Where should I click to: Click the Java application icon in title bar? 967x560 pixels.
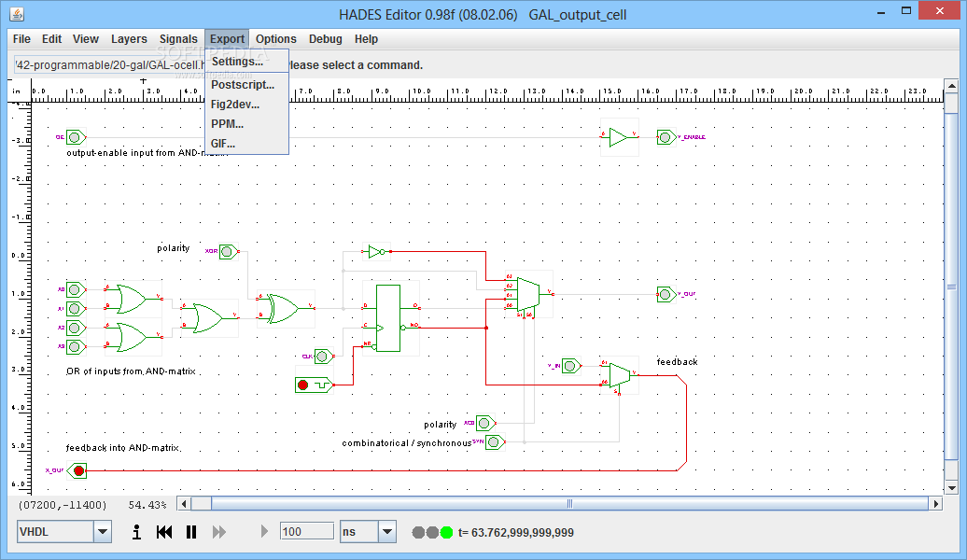pyautogui.click(x=17, y=14)
